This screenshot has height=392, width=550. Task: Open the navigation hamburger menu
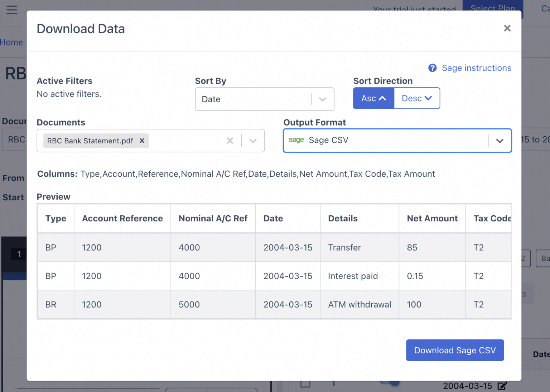point(12,10)
